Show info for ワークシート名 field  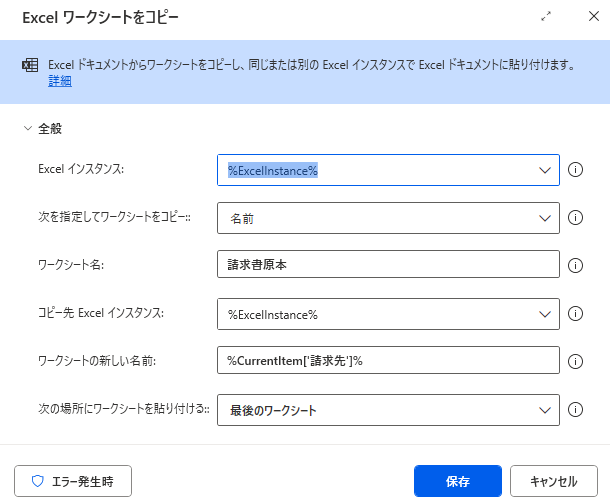[x=575, y=265]
